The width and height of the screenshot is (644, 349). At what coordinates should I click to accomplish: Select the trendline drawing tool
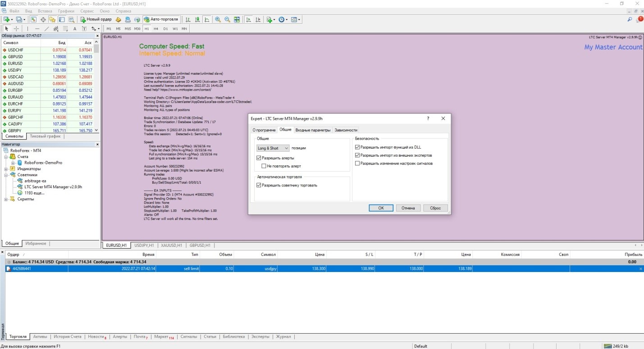pyautogui.click(x=47, y=28)
